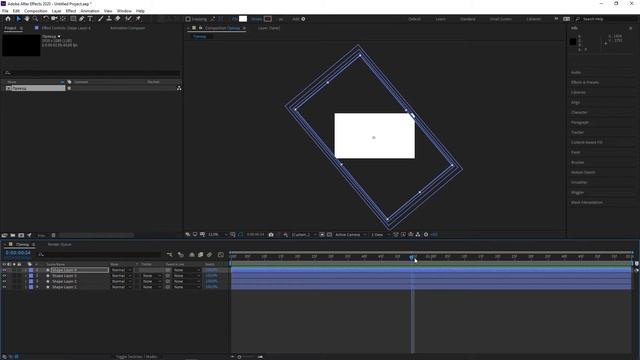The width and height of the screenshot is (640, 360).
Task: Select the Pen tool
Action: 82,19
